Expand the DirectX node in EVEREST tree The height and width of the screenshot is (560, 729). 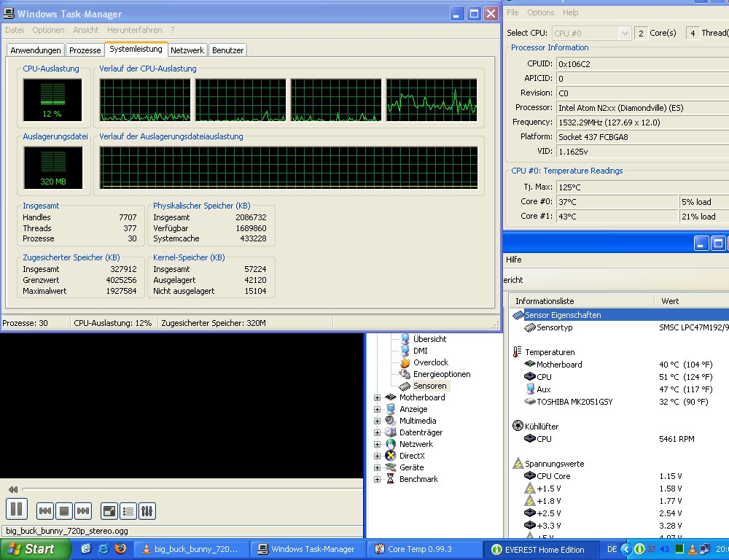pyautogui.click(x=378, y=456)
